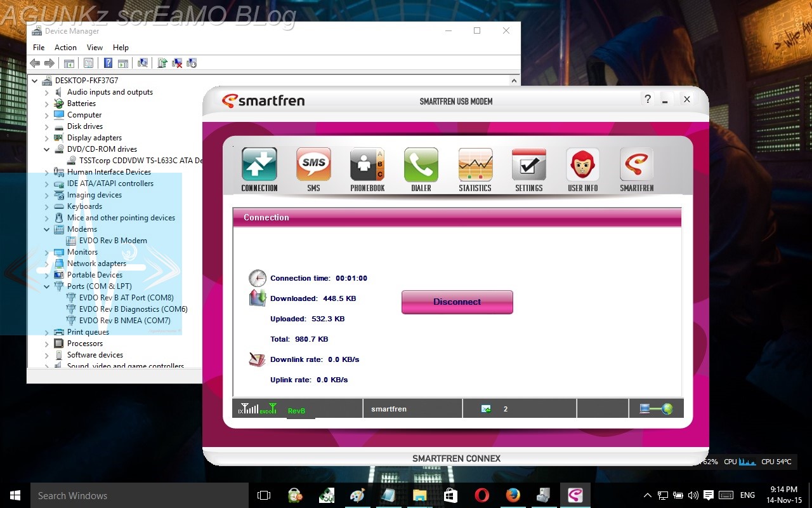Click the Forward arrow in Device Manager toolbar
The width and height of the screenshot is (812, 508).
(49, 63)
